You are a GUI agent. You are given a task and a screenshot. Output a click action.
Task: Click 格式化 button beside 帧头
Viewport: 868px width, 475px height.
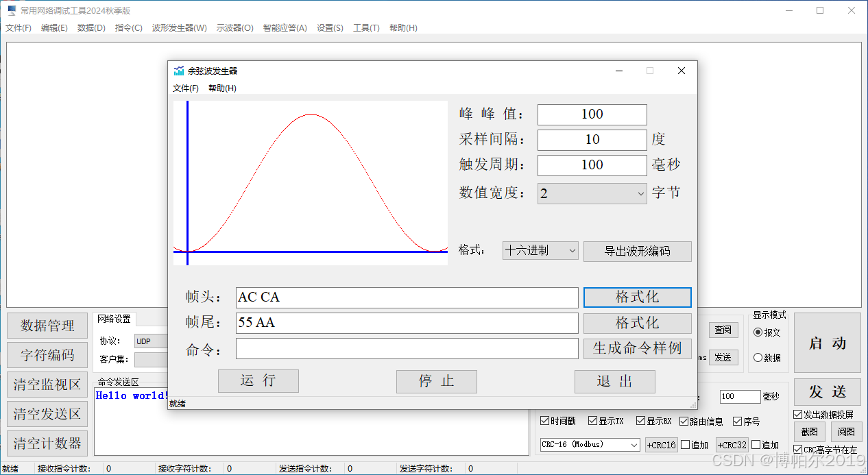tap(637, 297)
